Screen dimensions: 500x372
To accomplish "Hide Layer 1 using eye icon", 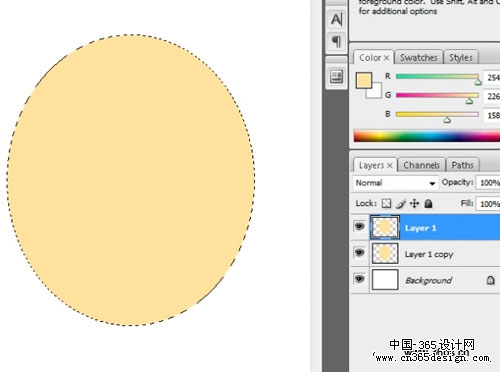I will (x=359, y=227).
